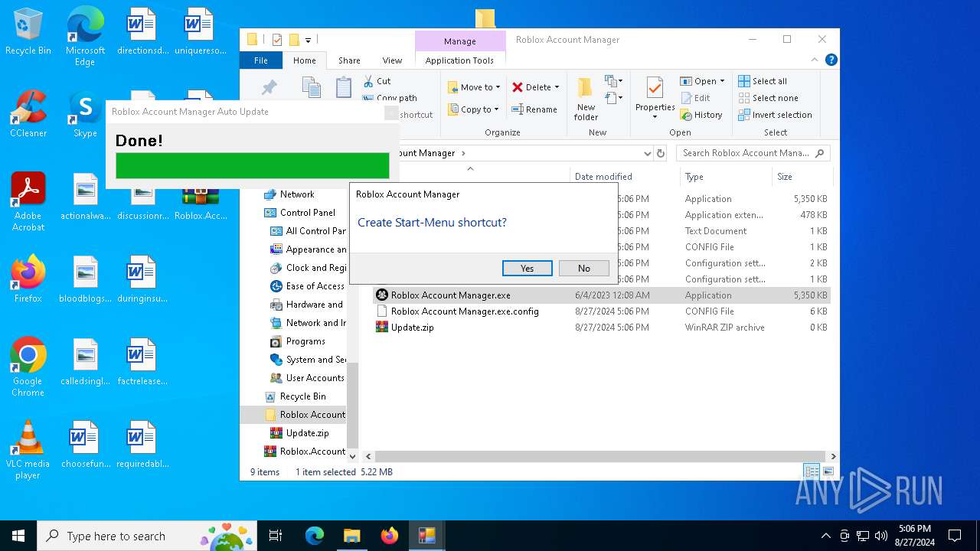Viewport: 980px width, 551px height.
Task: Switch to Large icons view
Action: pyautogui.click(x=827, y=471)
